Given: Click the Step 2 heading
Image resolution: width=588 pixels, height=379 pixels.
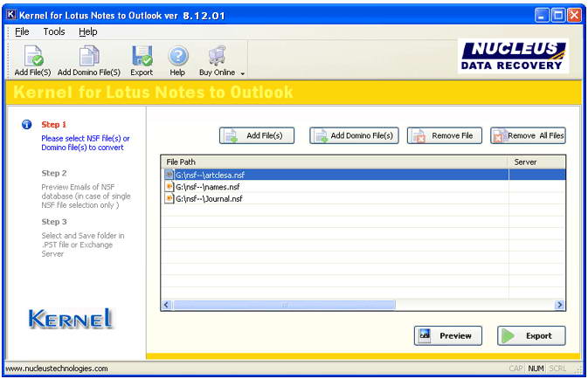Looking at the screenshot, I should (x=54, y=173).
